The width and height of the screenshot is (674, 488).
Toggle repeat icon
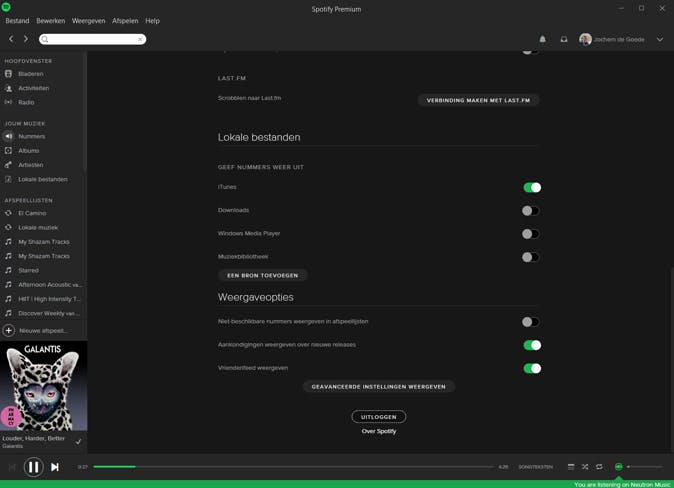pyautogui.click(x=599, y=467)
